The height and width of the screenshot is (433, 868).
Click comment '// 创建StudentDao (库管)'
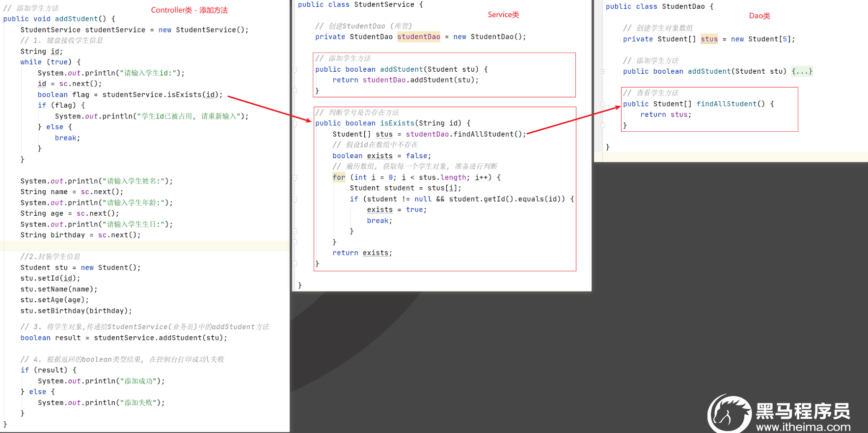pos(364,26)
